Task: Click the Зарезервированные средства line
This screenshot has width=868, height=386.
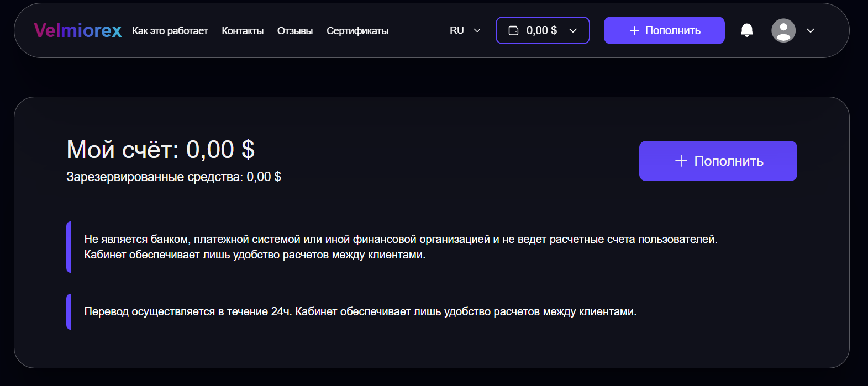Action: point(173,177)
